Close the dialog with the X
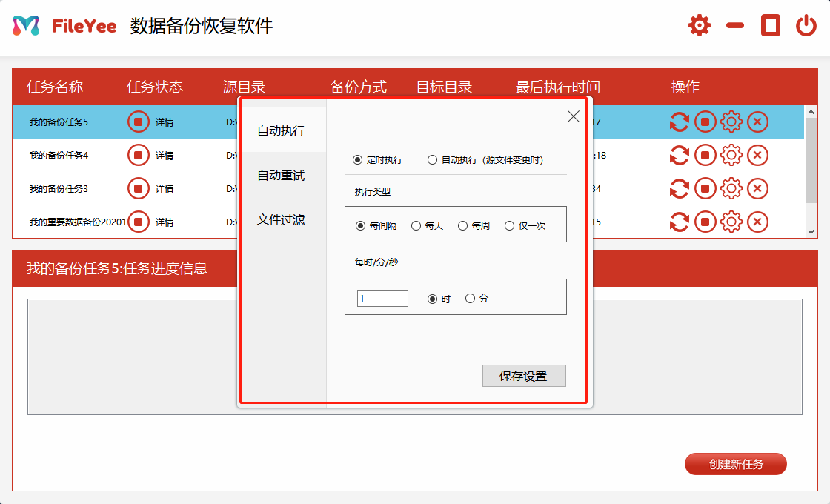 point(573,116)
